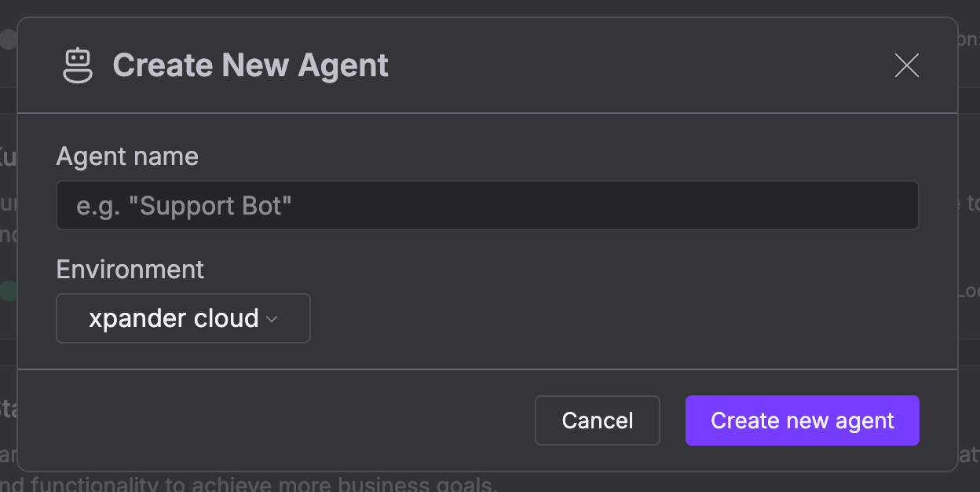
Task: Click Cancel to abort creating the agent
Action: [x=597, y=420]
